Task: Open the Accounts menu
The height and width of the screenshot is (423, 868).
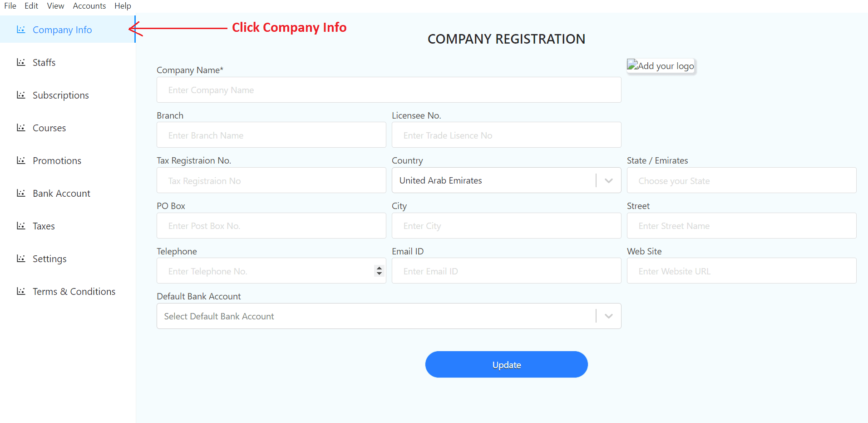Action: tap(89, 6)
